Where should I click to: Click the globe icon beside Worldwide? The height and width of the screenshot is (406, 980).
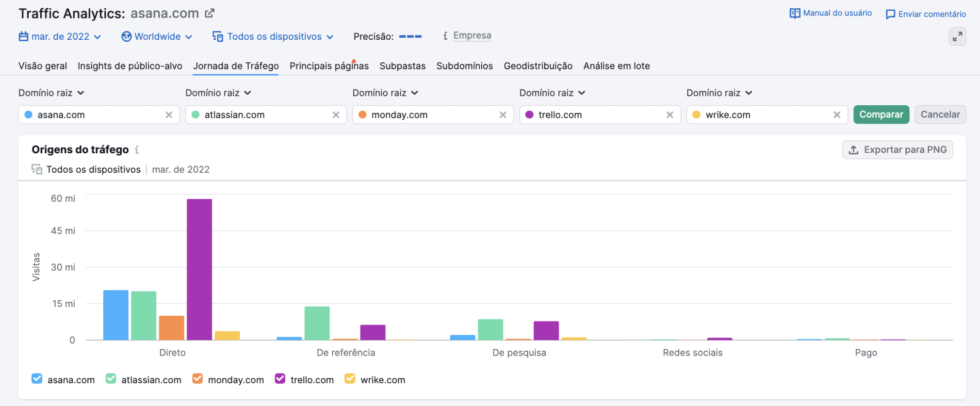pyautogui.click(x=126, y=36)
